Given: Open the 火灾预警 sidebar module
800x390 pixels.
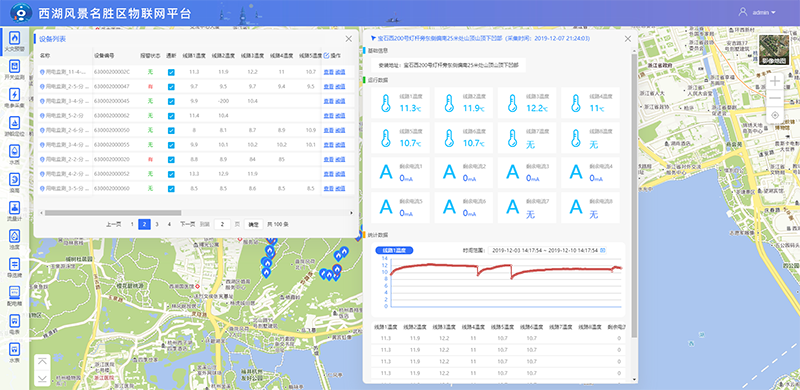Looking at the screenshot, I should pyautogui.click(x=14, y=41).
